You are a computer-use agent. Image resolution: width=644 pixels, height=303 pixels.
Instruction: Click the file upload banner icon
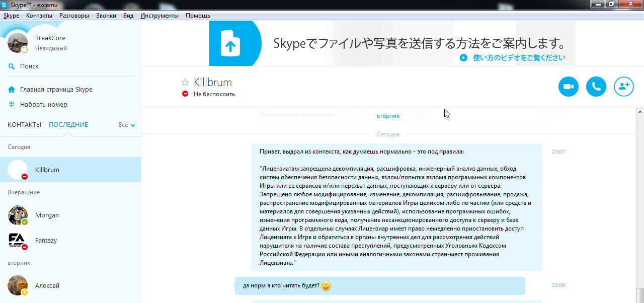click(x=230, y=43)
